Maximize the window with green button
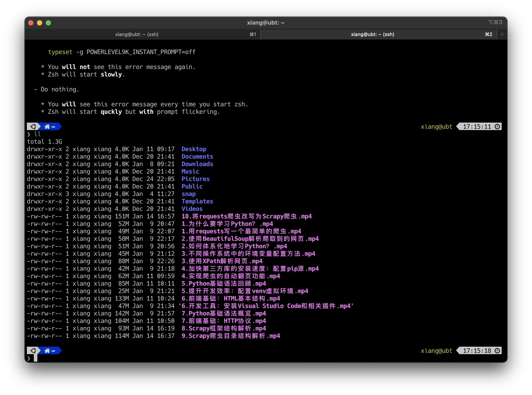 [48, 23]
